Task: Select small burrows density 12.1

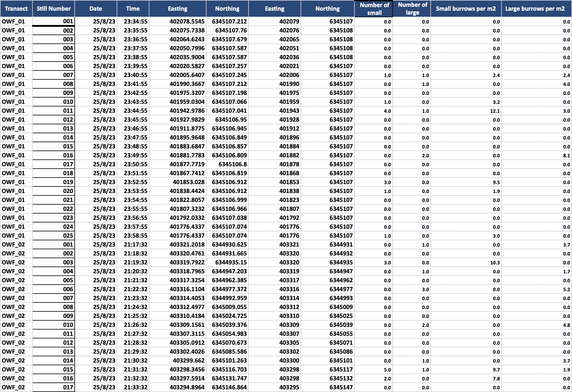Action: [466, 111]
